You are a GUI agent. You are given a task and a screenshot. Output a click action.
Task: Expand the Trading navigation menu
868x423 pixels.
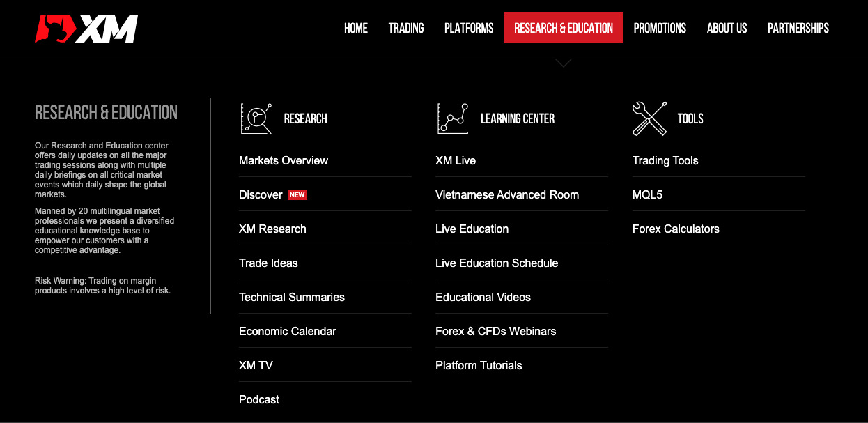(x=406, y=28)
